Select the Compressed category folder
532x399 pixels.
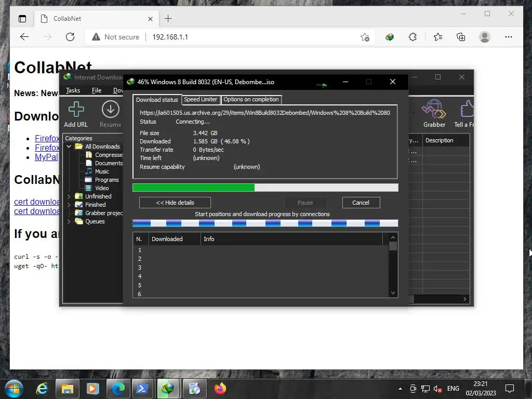(104, 155)
